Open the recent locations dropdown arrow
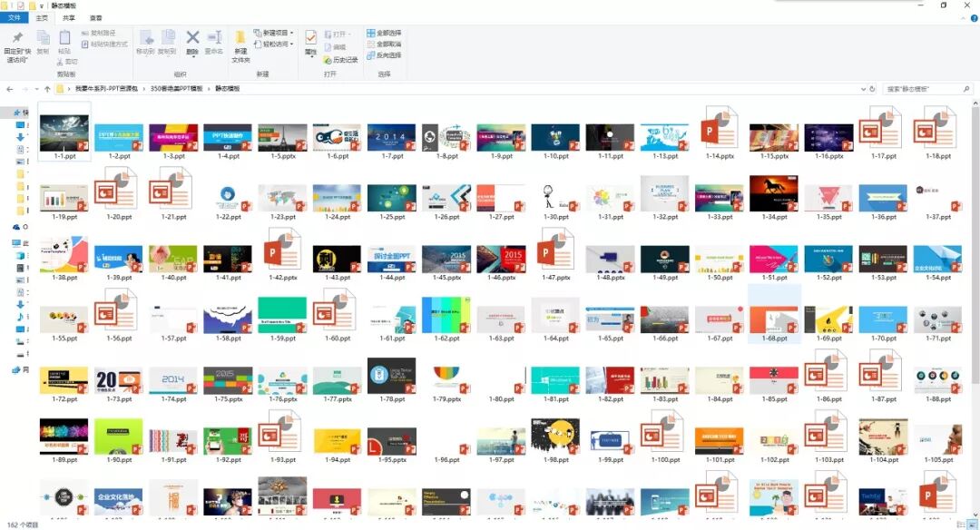Screen dimensions: 980x530 pyautogui.click(x=36, y=89)
